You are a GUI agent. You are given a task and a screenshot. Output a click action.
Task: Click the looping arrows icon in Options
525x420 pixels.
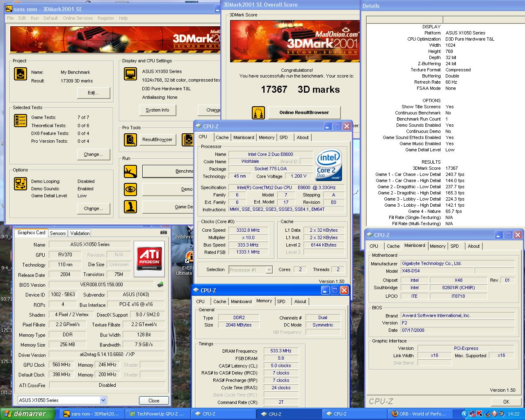coord(21,183)
